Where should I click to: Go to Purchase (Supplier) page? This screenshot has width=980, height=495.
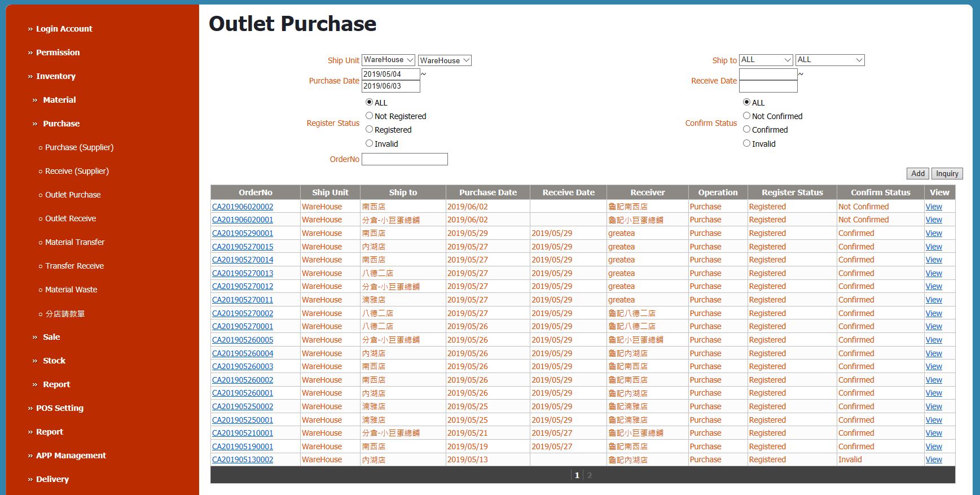pos(79,147)
